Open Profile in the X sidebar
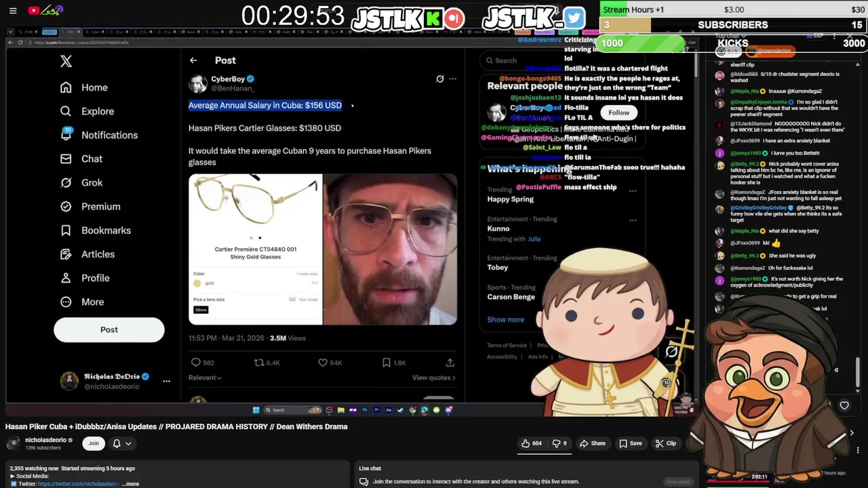Screen dimensions: 868x488 pos(84,278)
